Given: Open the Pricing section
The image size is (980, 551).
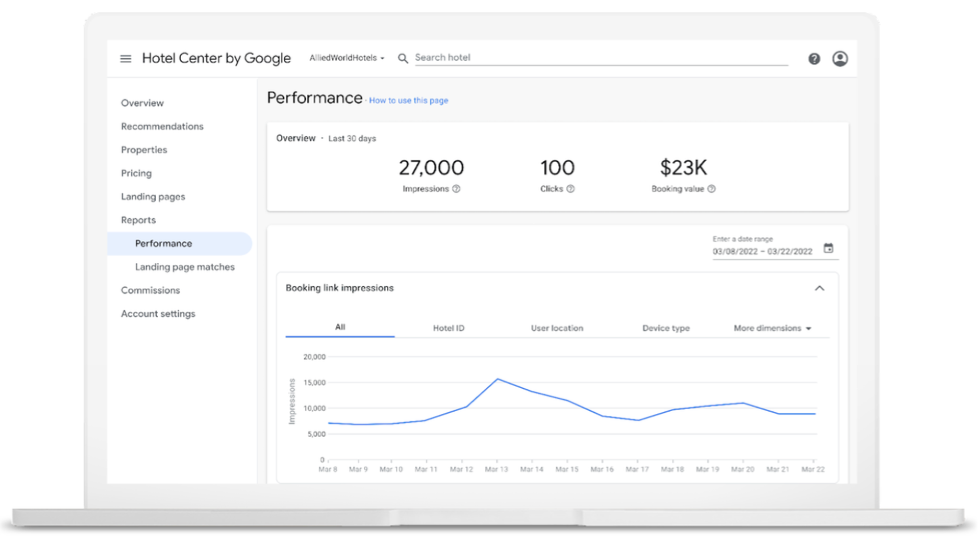Looking at the screenshot, I should pos(136,173).
